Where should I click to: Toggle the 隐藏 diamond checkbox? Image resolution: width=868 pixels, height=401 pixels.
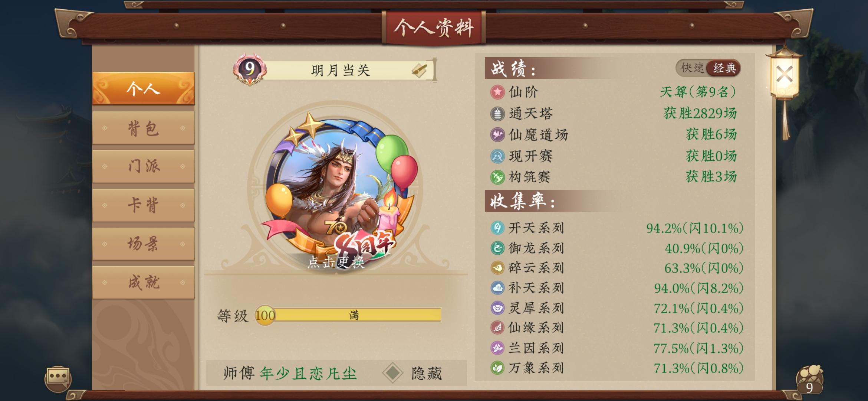coord(393,373)
